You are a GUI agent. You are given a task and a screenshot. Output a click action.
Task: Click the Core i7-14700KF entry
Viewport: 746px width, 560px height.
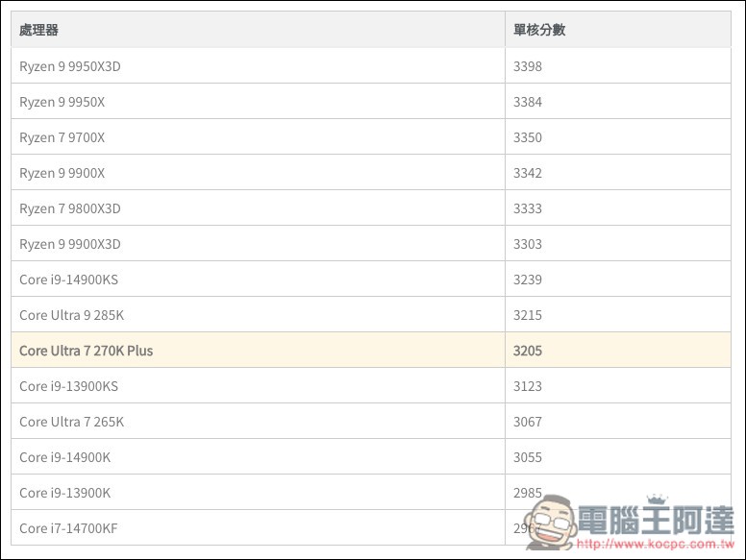point(68,528)
